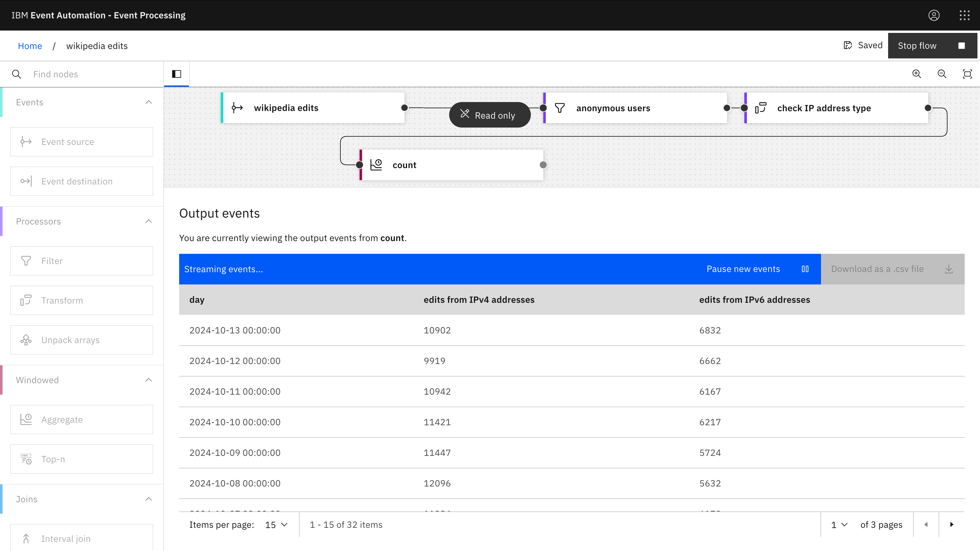The image size is (980, 551).
Task: Open the app switcher grid icon
Action: click(964, 15)
